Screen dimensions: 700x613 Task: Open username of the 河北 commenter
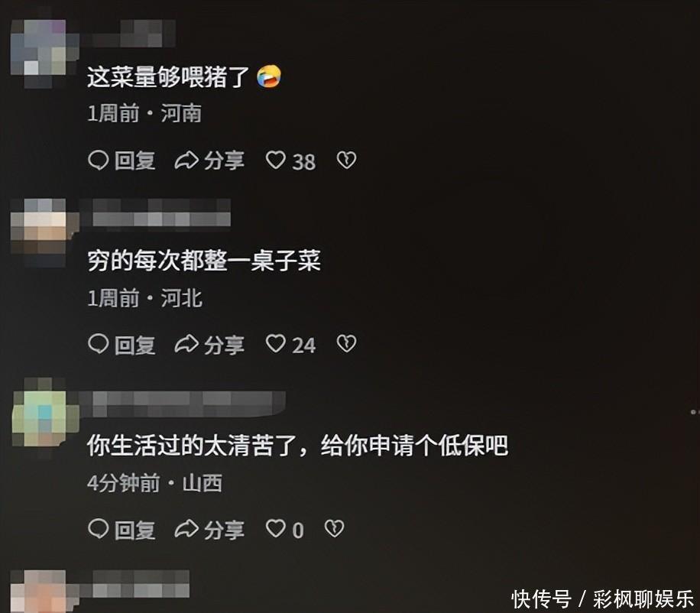point(160,213)
